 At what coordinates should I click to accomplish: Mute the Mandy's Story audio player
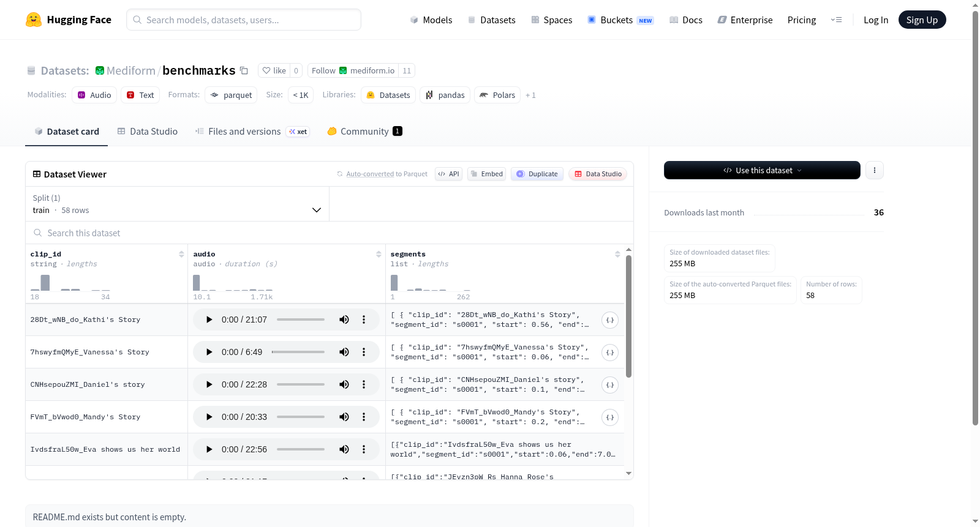pyautogui.click(x=344, y=417)
